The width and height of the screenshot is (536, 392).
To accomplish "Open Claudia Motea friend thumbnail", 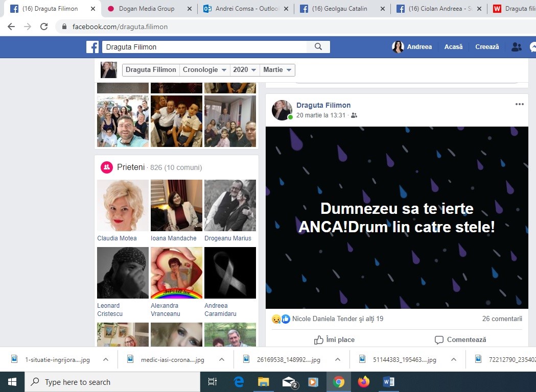I will [123, 205].
